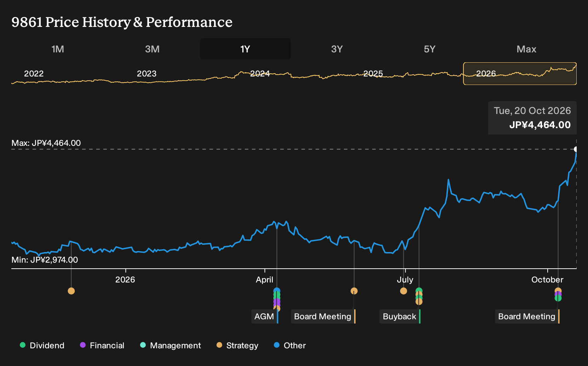
Task: Choose the 1Y time range tab
Action: [x=245, y=49]
